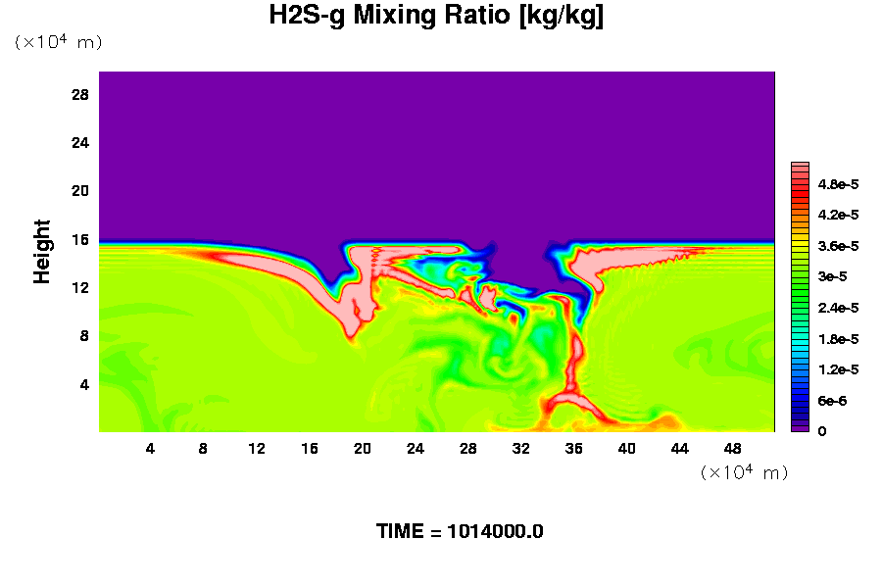Click the 16 tick on the height axis
Image resolution: width=882 pixels, height=588 pixels.
coord(80,239)
